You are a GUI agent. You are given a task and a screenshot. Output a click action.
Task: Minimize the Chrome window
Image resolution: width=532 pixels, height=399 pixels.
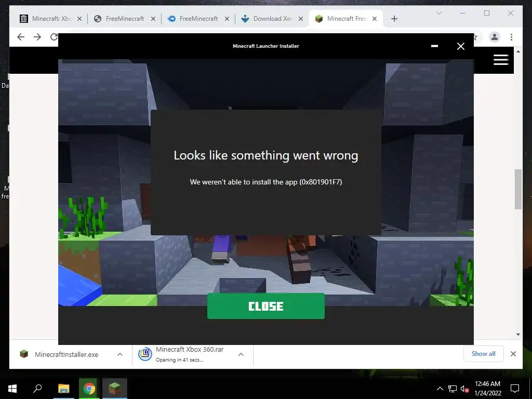click(463, 13)
